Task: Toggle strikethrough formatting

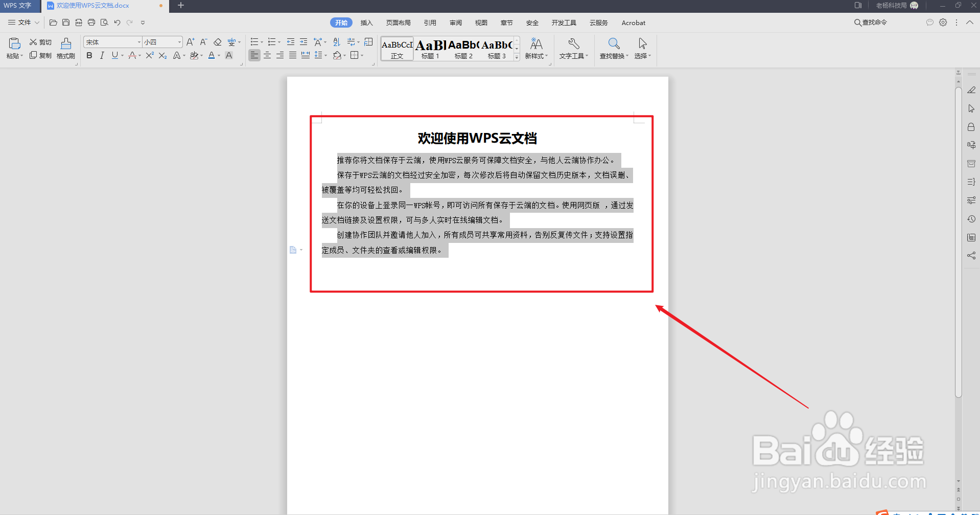Action: [132, 55]
